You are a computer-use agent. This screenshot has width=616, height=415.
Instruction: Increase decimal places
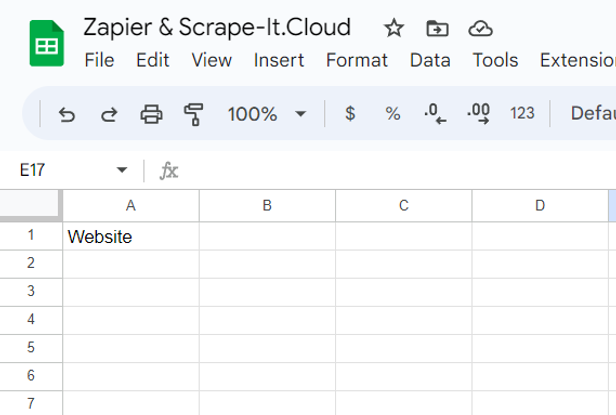point(479,114)
